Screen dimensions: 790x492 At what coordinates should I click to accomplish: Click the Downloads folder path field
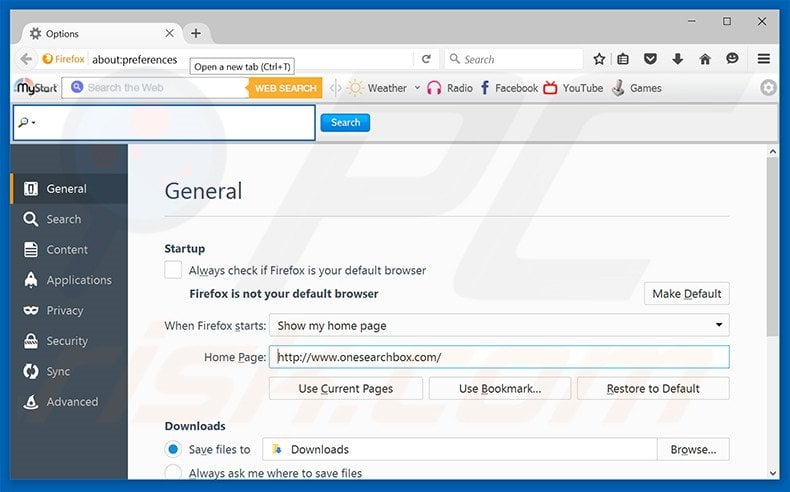point(459,449)
